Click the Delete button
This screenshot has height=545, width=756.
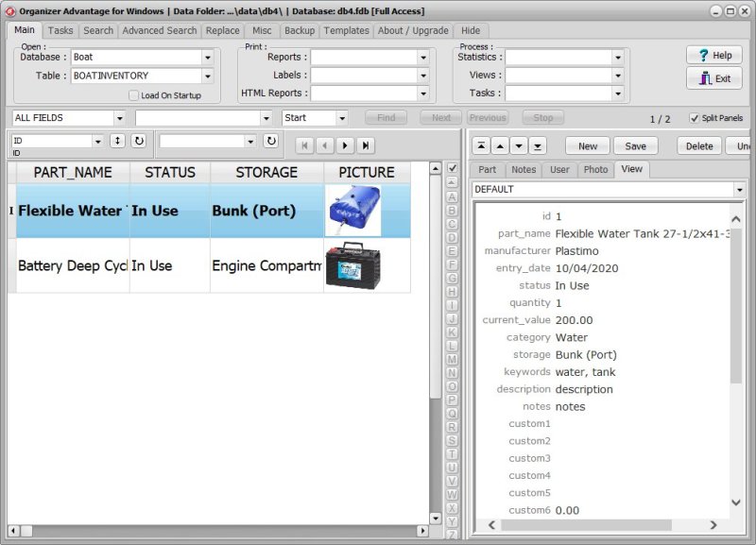(699, 146)
